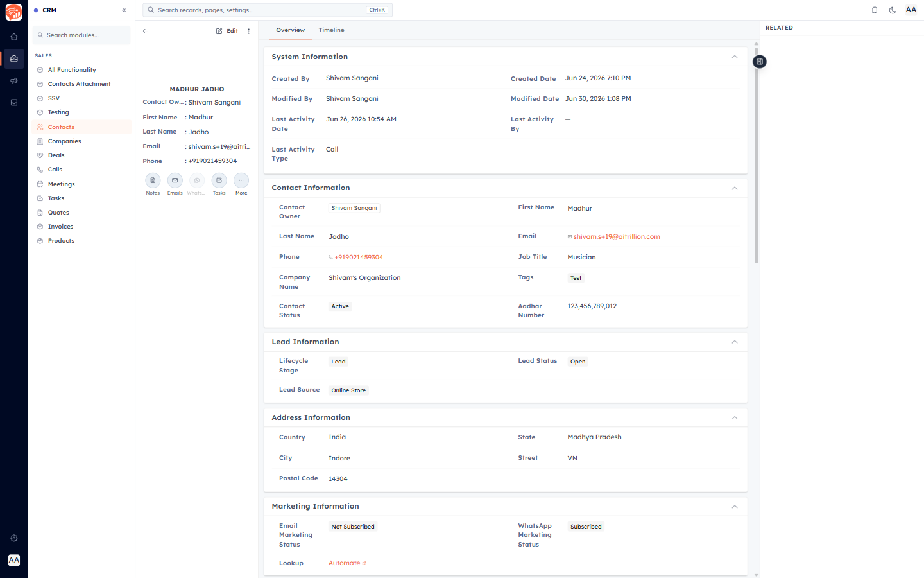Click the Online Store lead source badge

click(x=348, y=390)
